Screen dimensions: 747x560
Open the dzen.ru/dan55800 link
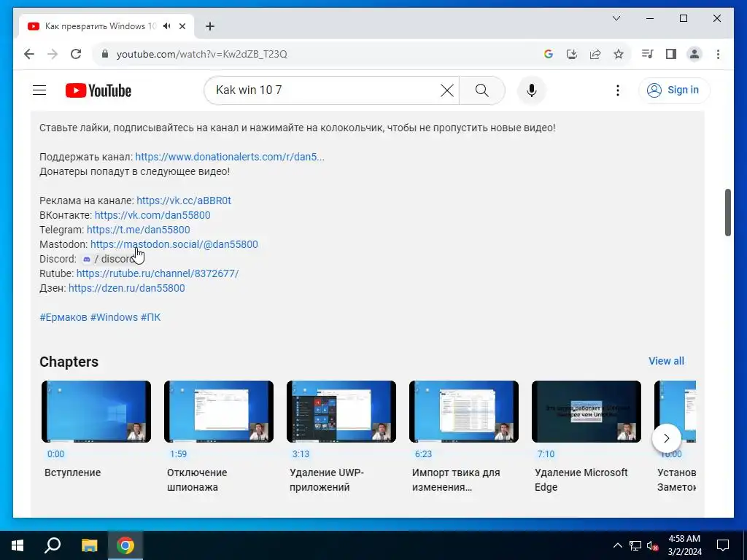click(x=127, y=288)
